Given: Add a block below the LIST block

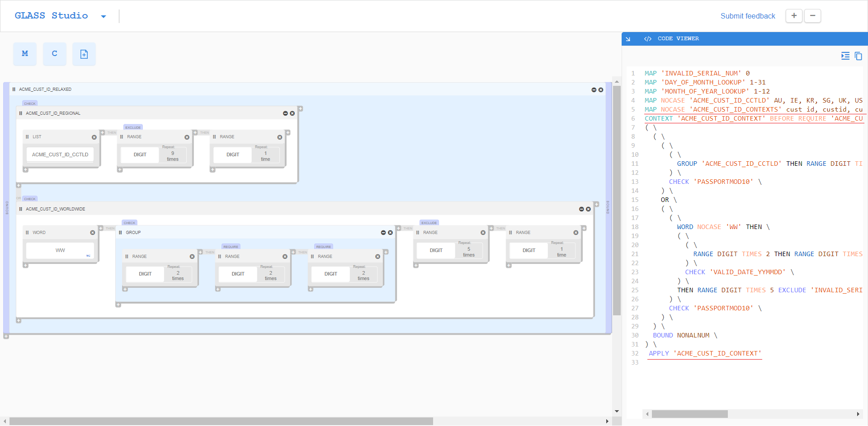Looking at the screenshot, I should (x=26, y=170).
